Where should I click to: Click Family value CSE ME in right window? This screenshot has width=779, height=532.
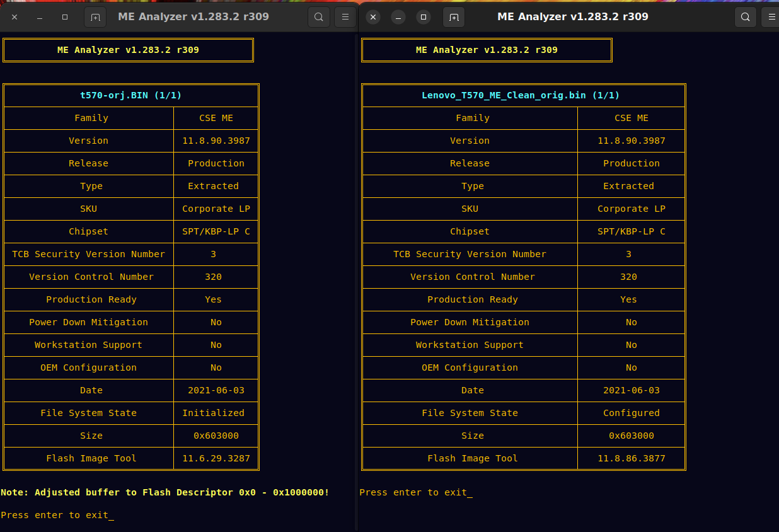[632, 118]
